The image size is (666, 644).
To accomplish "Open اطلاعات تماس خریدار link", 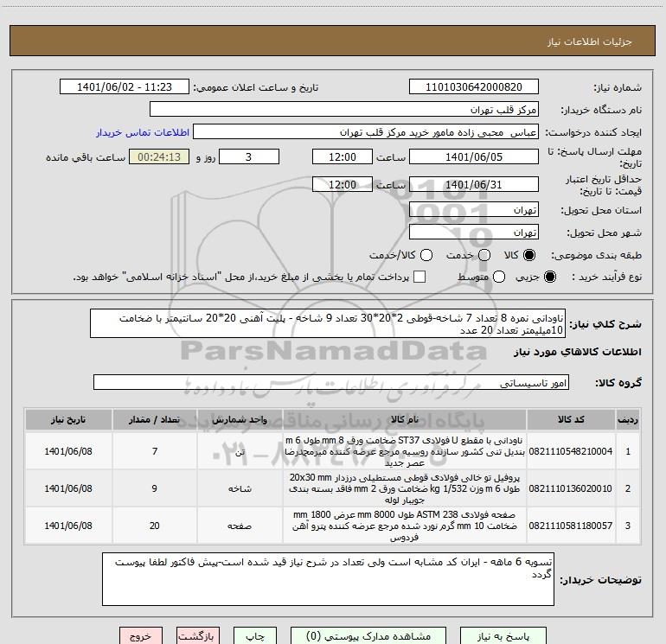I will (143, 132).
